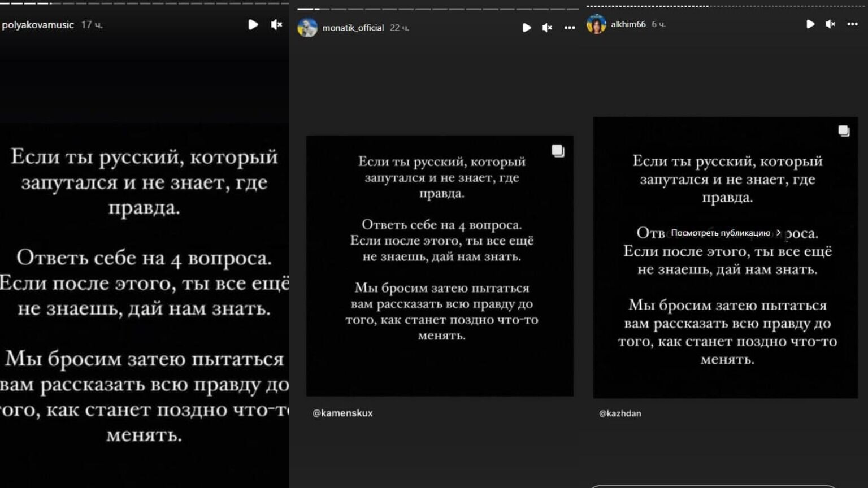Open monatik_official username link

tap(353, 28)
